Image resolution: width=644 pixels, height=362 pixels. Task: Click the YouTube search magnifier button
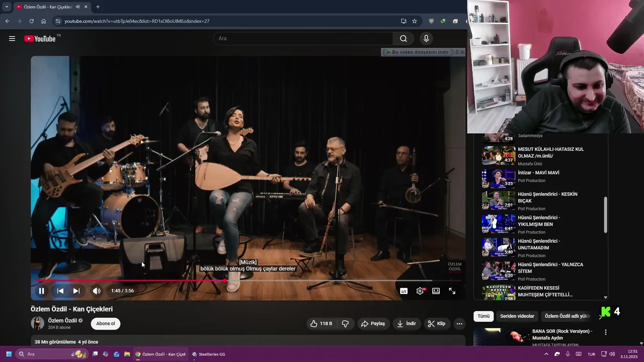(404, 38)
